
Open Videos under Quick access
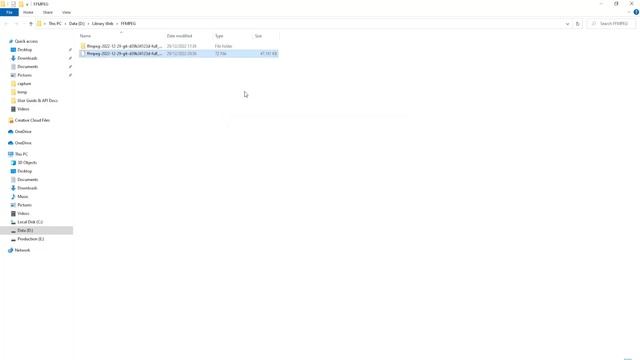point(23,109)
